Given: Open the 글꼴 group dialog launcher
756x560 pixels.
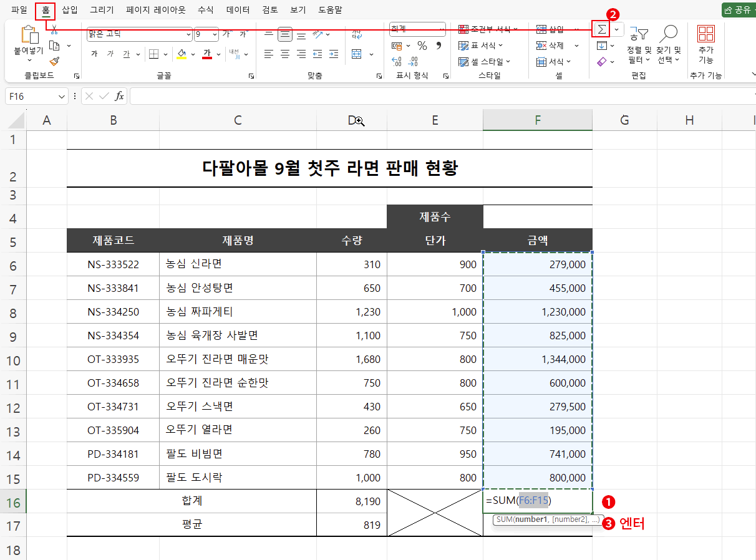Looking at the screenshot, I should click(x=251, y=76).
